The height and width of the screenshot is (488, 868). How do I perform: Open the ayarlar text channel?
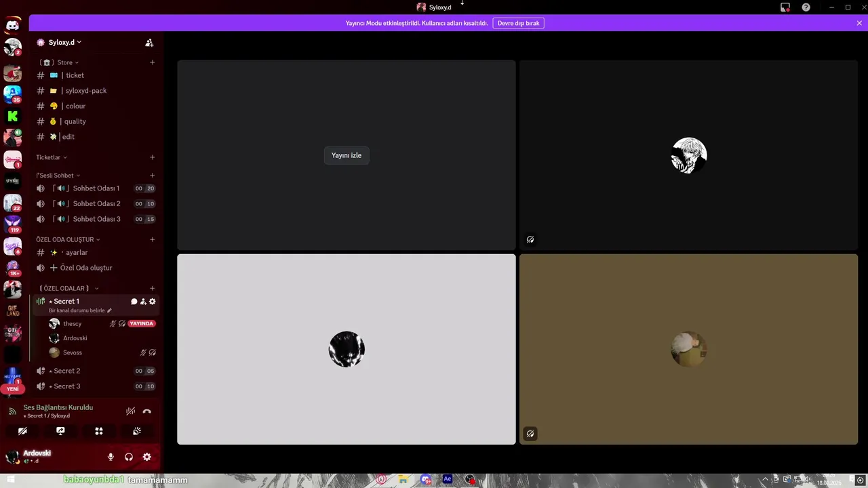(x=96, y=253)
